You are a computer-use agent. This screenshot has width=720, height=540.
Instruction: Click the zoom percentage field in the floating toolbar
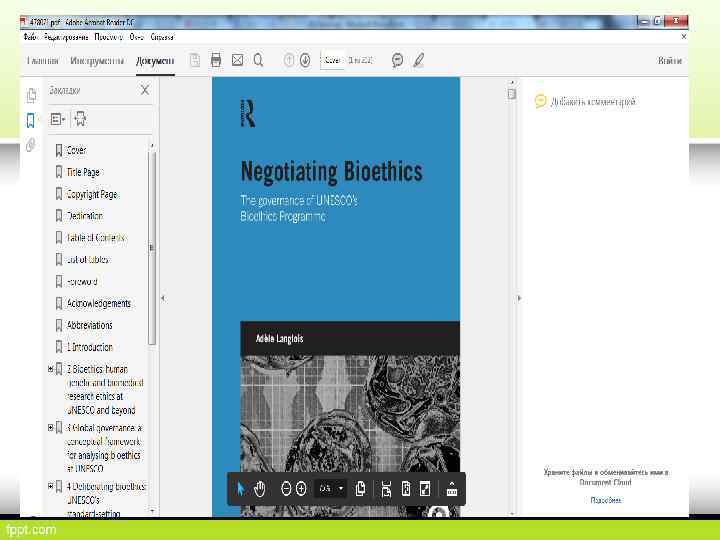pyautogui.click(x=326, y=489)
